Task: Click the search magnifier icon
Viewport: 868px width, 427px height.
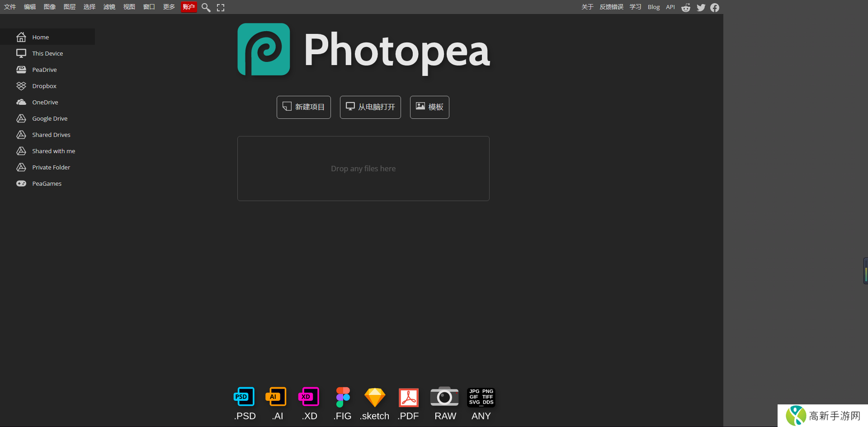Action: coord(206,7)
